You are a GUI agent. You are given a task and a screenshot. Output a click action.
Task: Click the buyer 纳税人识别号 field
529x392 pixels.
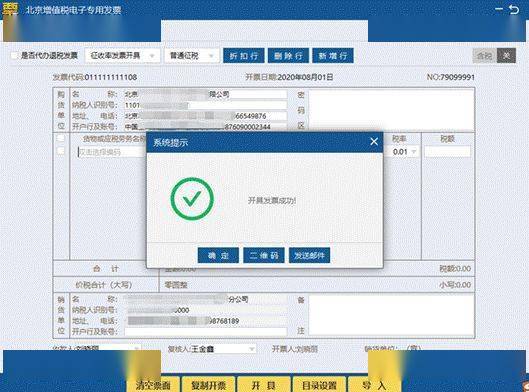[x=206, y=105]
